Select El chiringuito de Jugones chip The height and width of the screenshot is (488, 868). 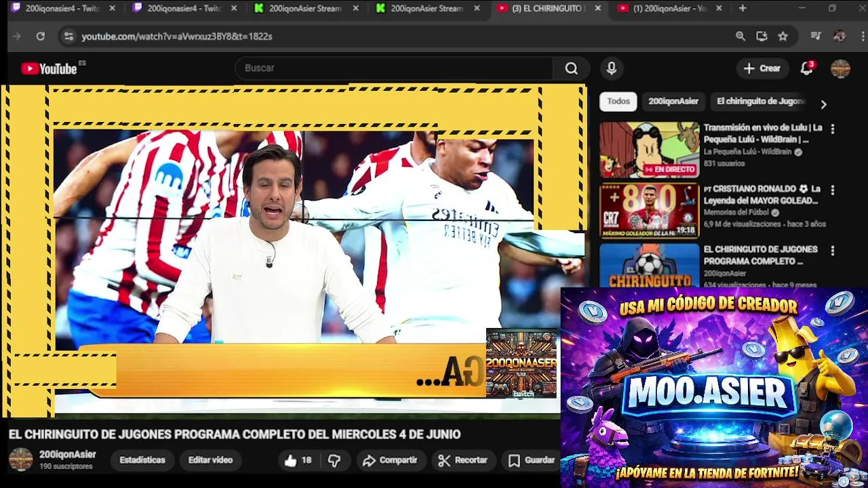[761, 102]
